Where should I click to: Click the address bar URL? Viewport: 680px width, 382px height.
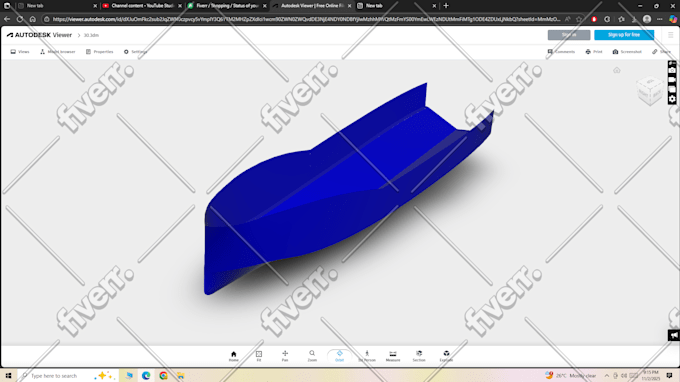(306, 19)
